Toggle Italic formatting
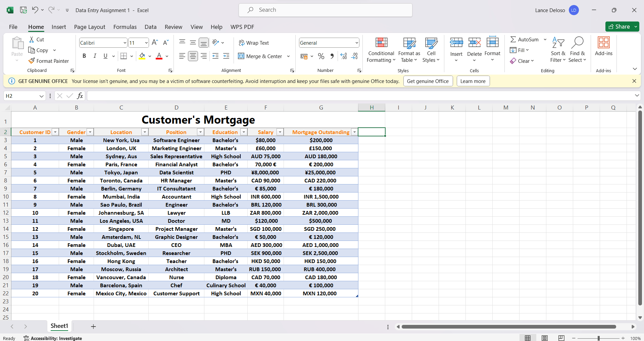Screen dimensions: 644x341 coord(95,56)
